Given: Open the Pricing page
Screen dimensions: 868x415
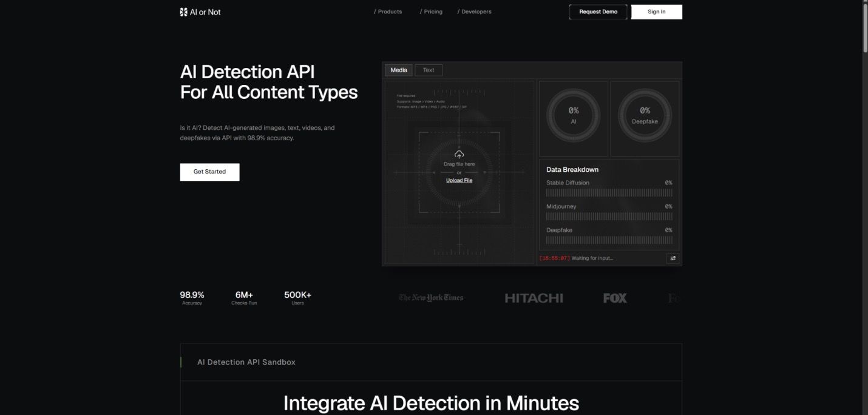Looking at the screenshot, I should (431, 12).
